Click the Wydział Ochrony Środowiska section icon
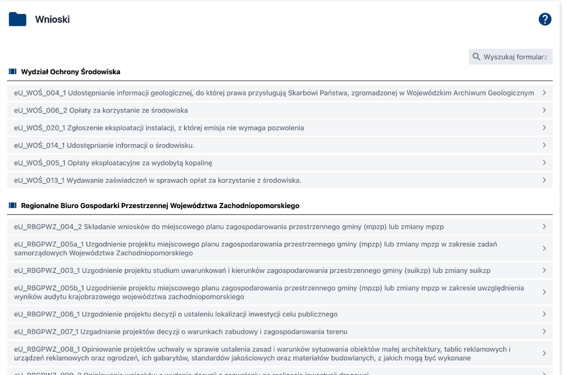 coord(12,72)
